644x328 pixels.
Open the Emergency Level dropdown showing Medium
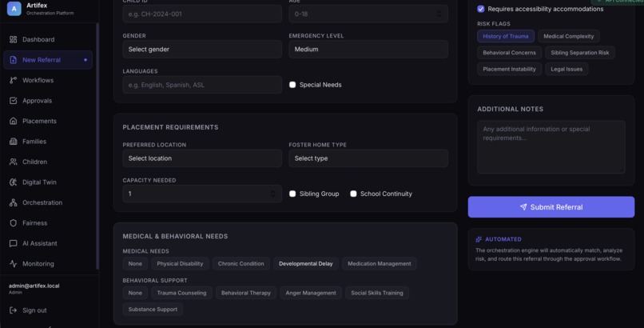[368, 50]
